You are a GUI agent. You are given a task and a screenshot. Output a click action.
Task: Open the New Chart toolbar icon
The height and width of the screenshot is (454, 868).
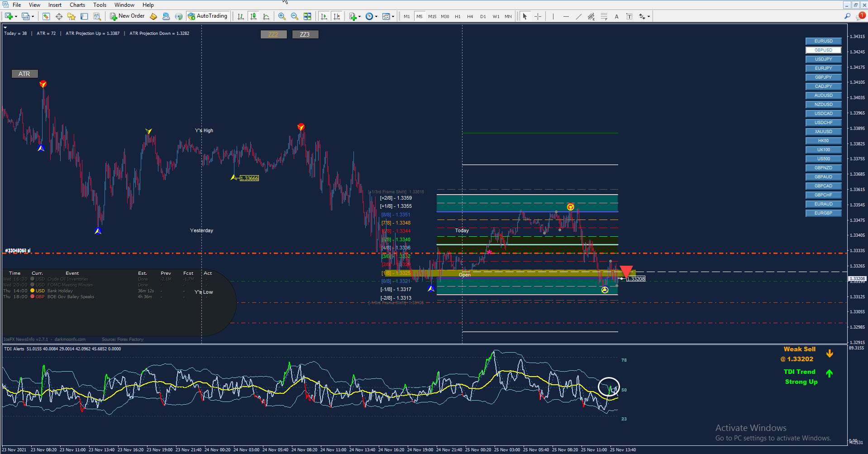[x=9, y=16]
